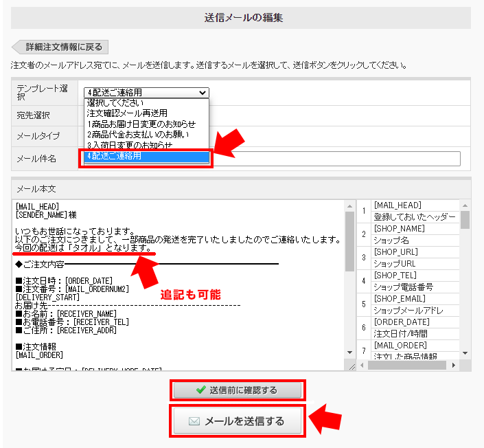
Task: Click the [MAIL_ORDERNUM2] line in mail body
Action: pyautogui.click(x=72, y=289)
